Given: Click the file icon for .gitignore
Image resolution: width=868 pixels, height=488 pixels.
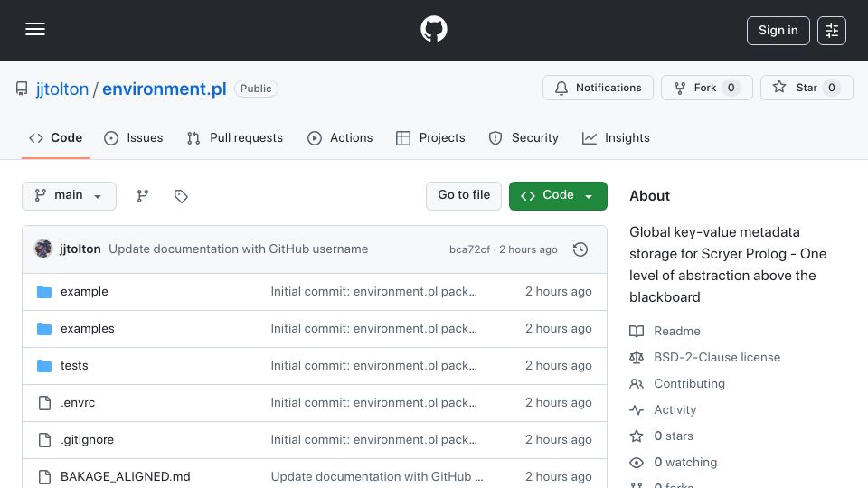Looking at the screenshot, I should (44, 440).
